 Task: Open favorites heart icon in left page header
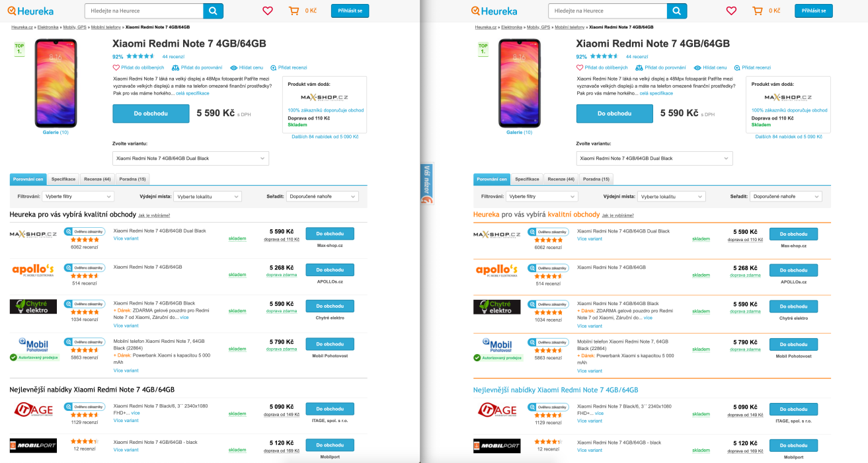coord(268,11)
